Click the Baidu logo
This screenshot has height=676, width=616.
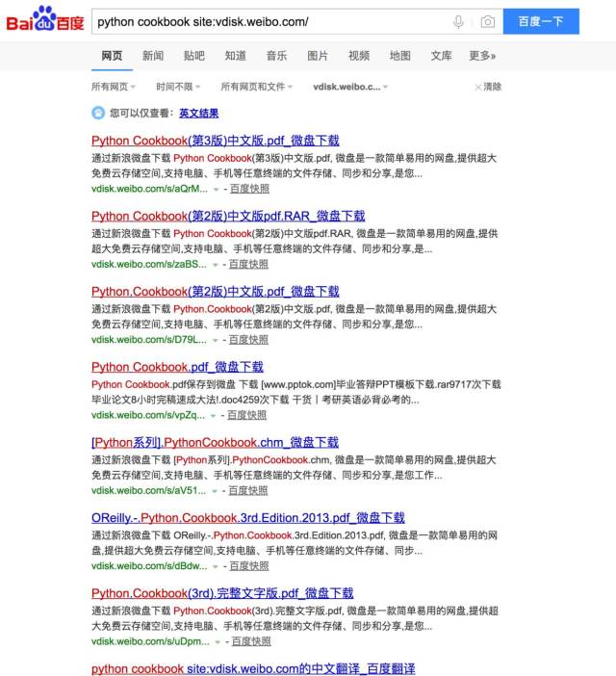click(x=45, y=19)
